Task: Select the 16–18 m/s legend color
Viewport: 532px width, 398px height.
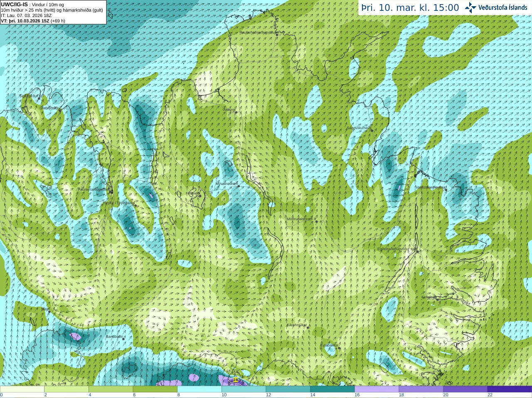Action: click(377, 389)
